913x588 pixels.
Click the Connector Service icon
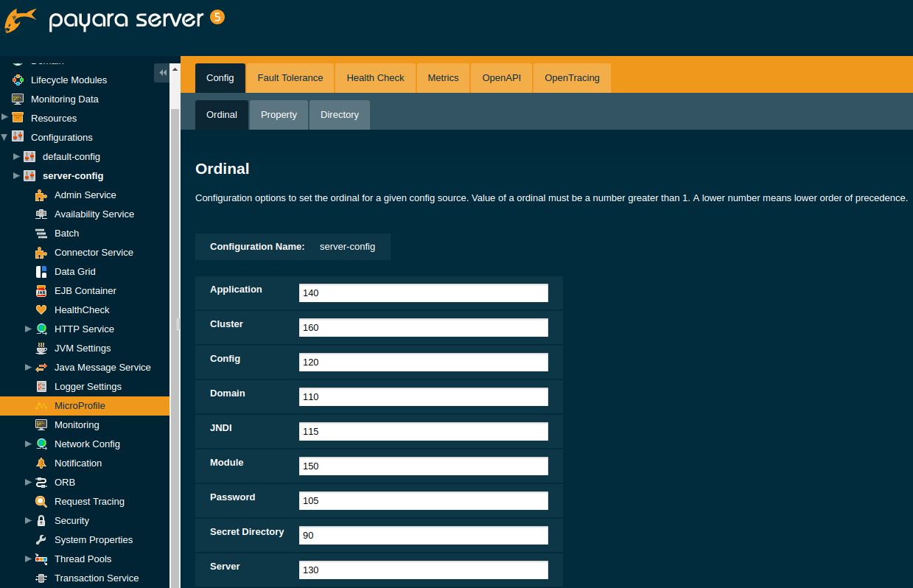(x=41, y=252)
